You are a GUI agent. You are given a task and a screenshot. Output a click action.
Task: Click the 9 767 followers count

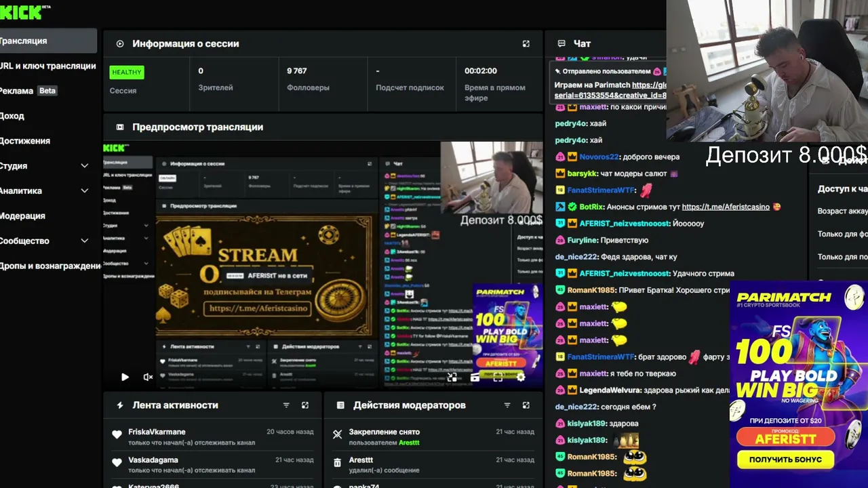(297, 70)
